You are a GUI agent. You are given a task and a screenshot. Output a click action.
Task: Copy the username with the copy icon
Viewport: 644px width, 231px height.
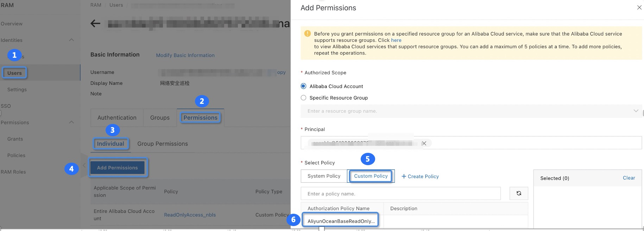280,72
